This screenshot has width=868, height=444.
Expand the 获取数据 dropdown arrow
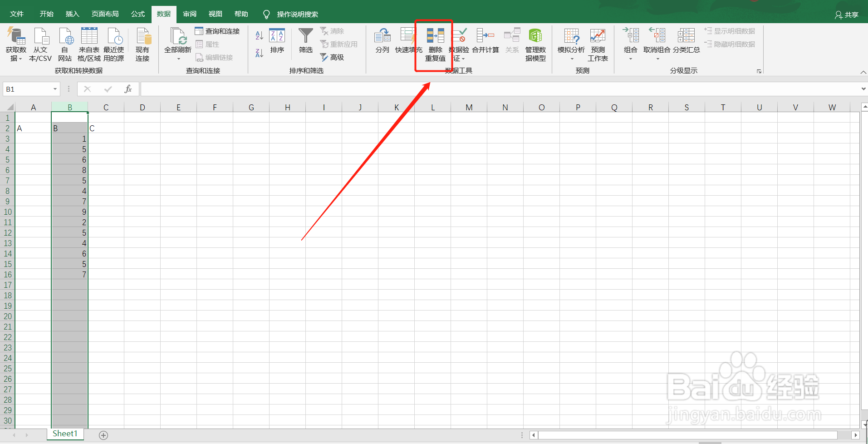pos(20,59)
